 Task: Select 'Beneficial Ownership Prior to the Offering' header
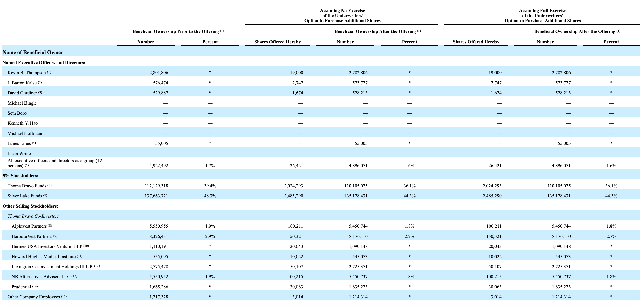pos(176,31)
